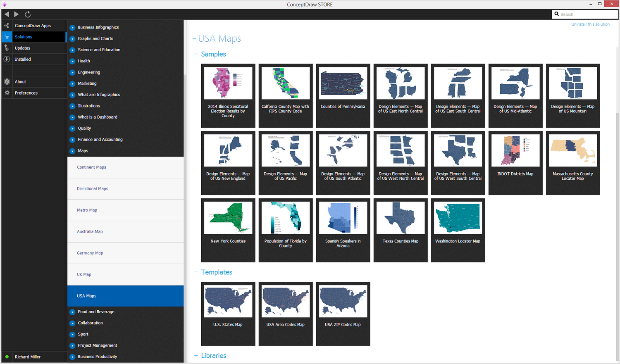Collapse the Samples section
This screenshot has width=620, height=364.
pos(196,54)
